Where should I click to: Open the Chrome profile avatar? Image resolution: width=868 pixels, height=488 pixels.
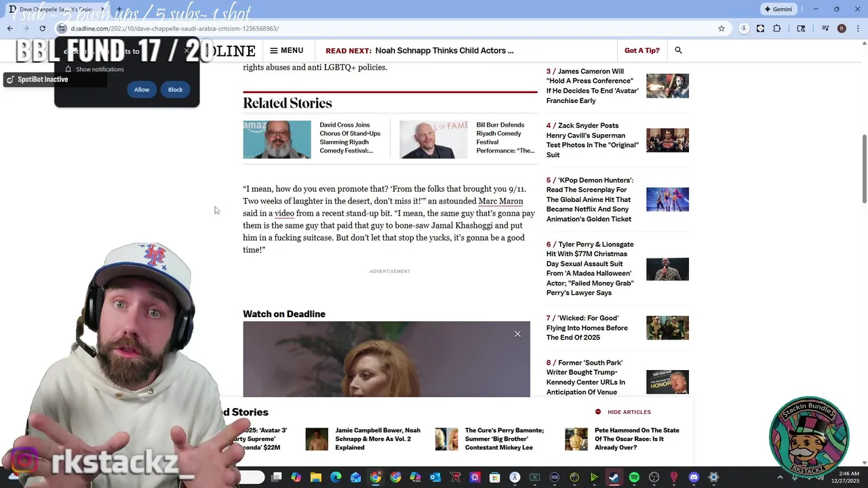[x=842, y=28]
